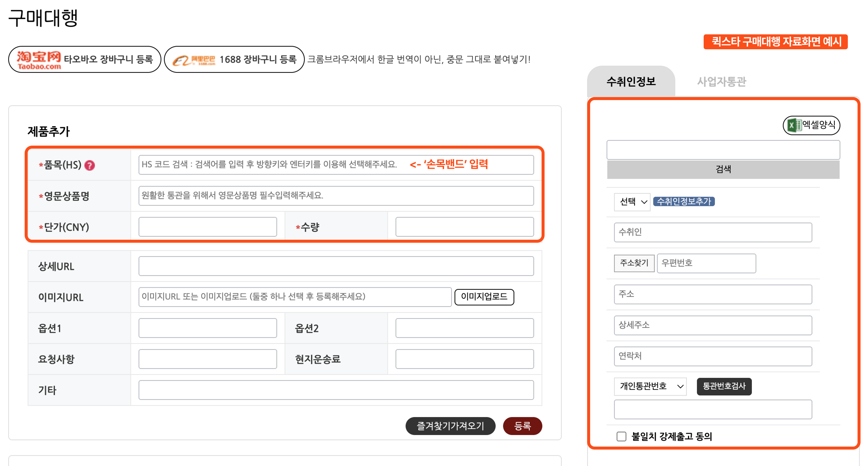868x466 pixels.
Task: Click the 통관번호검사 verification button
Action: pyautogui.click(x=724, y=386)
